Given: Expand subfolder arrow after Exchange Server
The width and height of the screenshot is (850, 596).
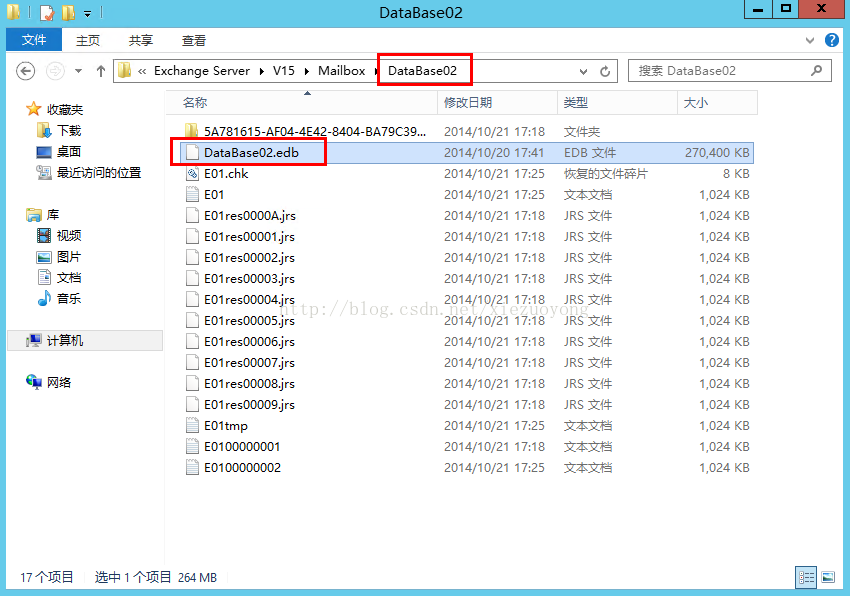Looking at the screenshot, I should coord(262,71).
